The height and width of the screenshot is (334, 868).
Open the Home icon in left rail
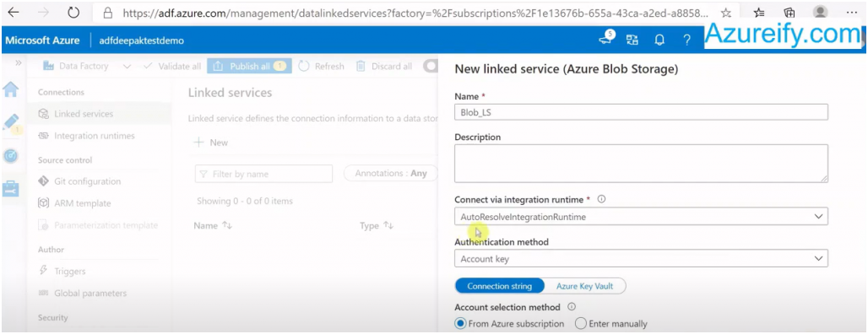coord(11,89)
